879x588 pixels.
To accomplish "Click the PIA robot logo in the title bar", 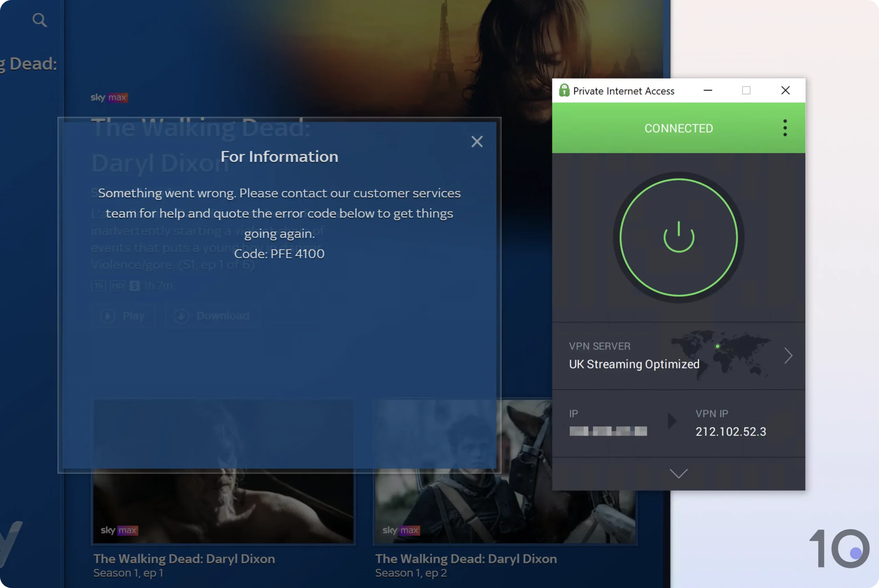I will (x=564, y=90).
